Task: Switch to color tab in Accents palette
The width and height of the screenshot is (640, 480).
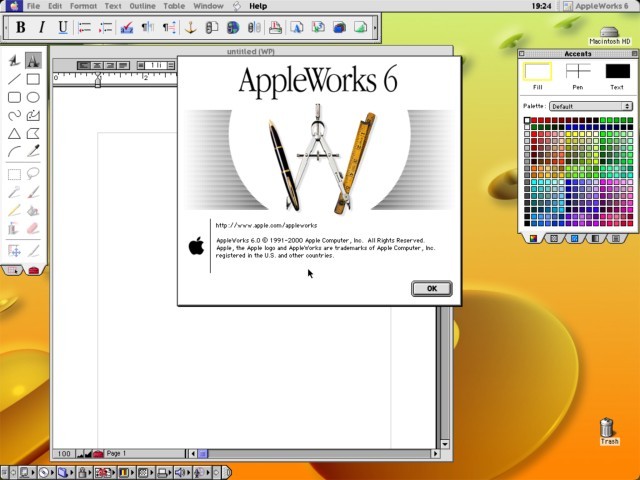Action: [533, 238]
